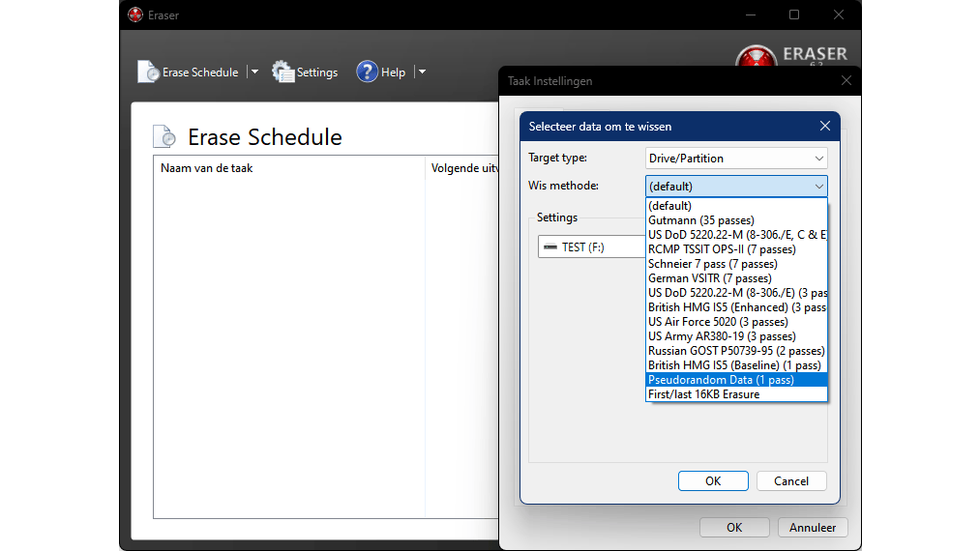Expand the Help dropdown arrow
The image size is (980, 551).
pyautogui.click(x=422, y=72)
